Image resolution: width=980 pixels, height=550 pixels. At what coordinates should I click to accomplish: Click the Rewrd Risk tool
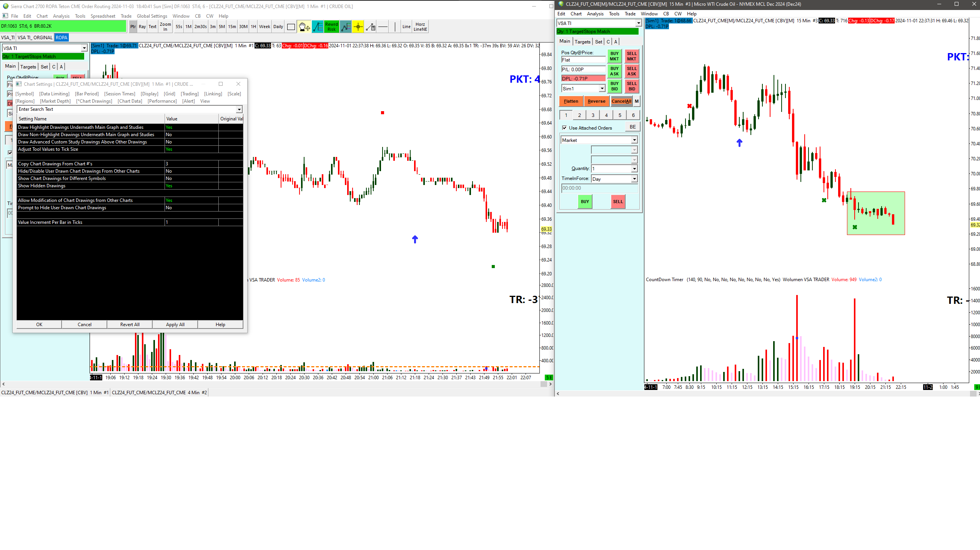coord(331,27)
